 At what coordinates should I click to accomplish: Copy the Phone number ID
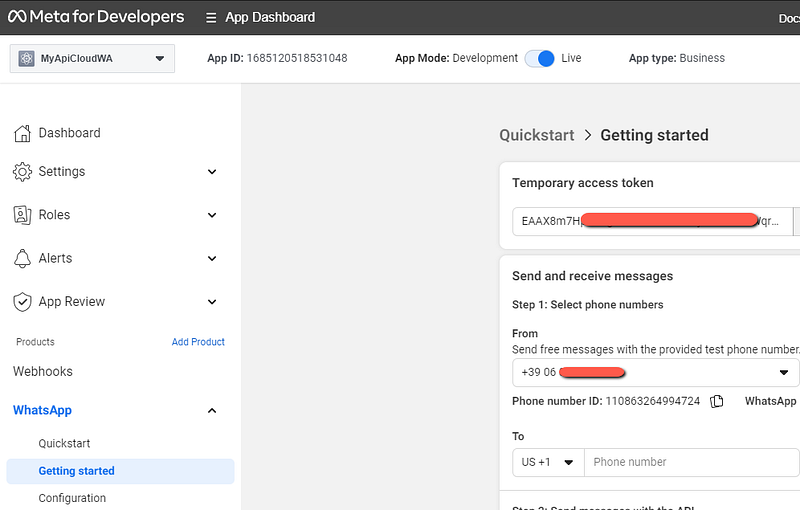pyautogui.click(x=717, y=401)
